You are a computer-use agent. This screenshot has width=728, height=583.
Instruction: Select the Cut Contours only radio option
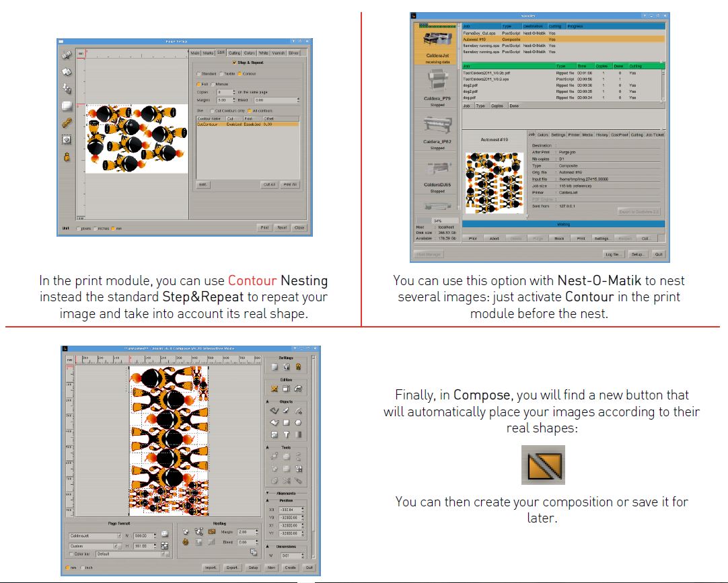pos(212,111)
